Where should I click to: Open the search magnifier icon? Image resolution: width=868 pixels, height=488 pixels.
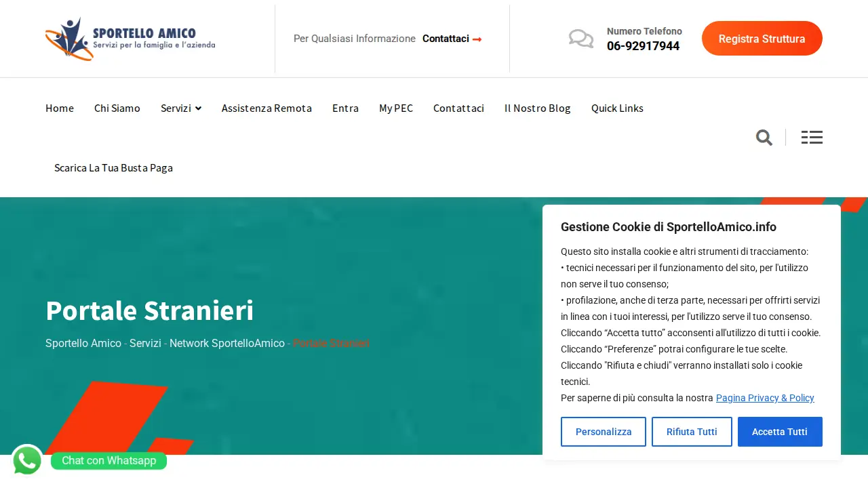click(x=764, y=138)
